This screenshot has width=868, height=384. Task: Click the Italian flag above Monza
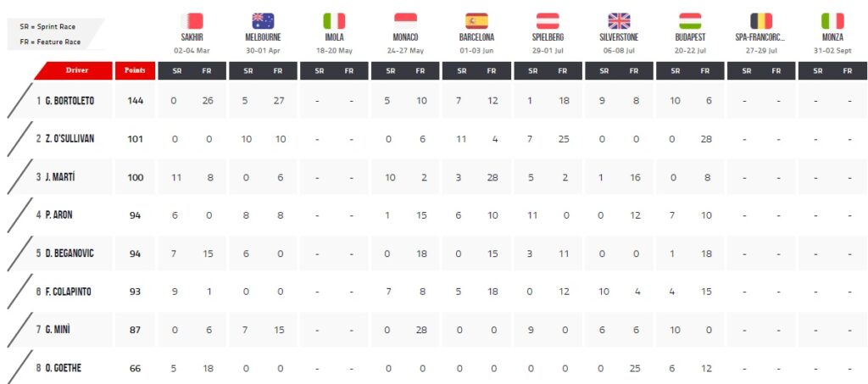pos(832,21)
